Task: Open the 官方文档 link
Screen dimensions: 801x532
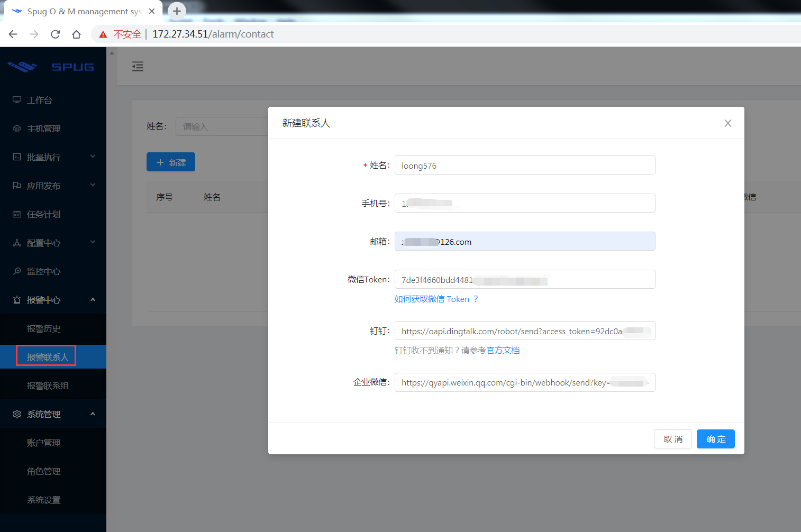Action: [503, 351]
